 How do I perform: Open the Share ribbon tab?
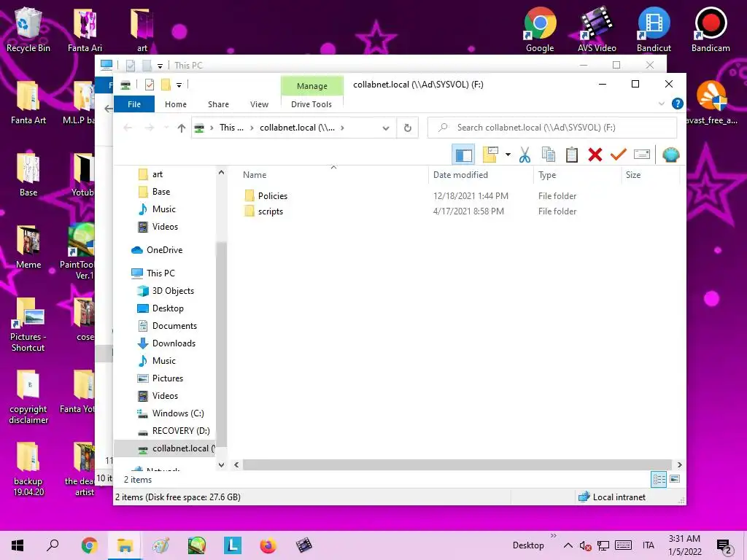click(x=218, y=104)
